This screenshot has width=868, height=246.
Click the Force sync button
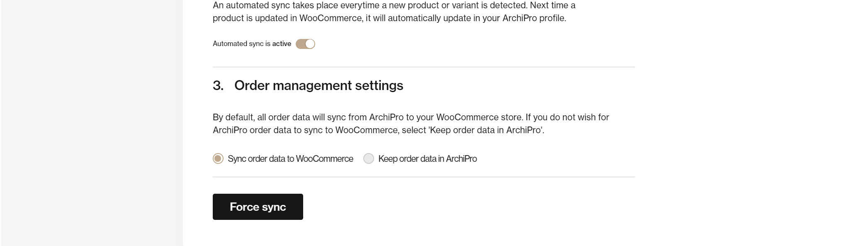pos(258,207)
